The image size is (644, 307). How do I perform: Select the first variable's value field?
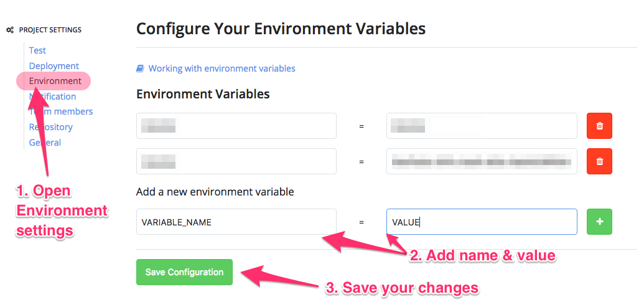click(x=482, y=126)
